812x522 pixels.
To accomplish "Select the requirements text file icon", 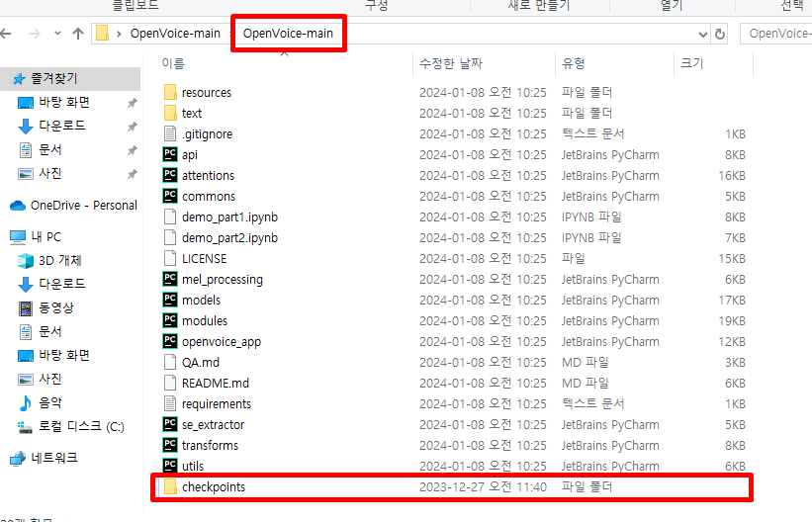I will [x=170, y=403].
